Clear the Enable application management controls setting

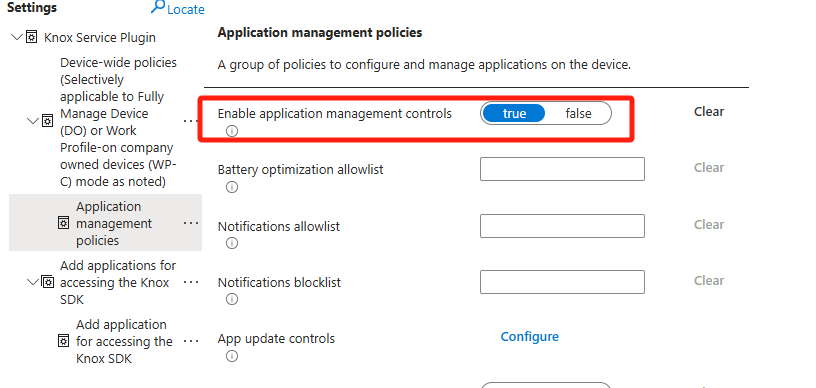click(709, 112)
